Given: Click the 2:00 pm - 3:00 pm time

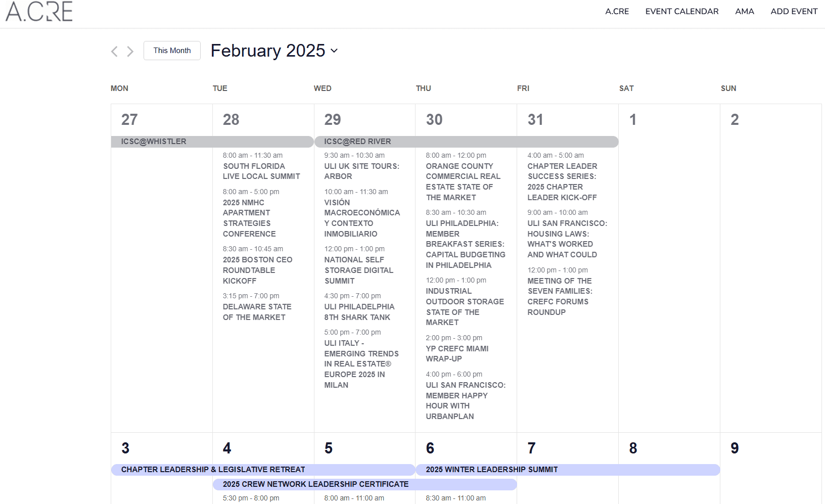Looking at the screenshot, I should click(454, 338).
